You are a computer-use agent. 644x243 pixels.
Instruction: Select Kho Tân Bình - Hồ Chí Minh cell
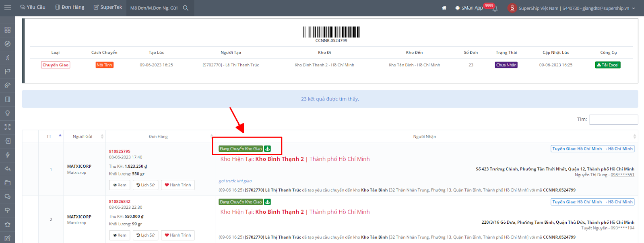tap(414, 65)
